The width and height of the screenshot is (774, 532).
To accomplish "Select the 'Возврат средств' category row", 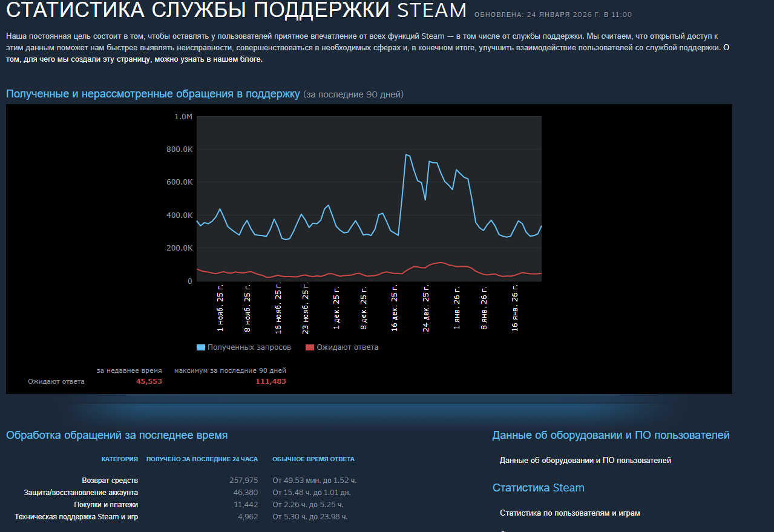I will click(110, 481).
